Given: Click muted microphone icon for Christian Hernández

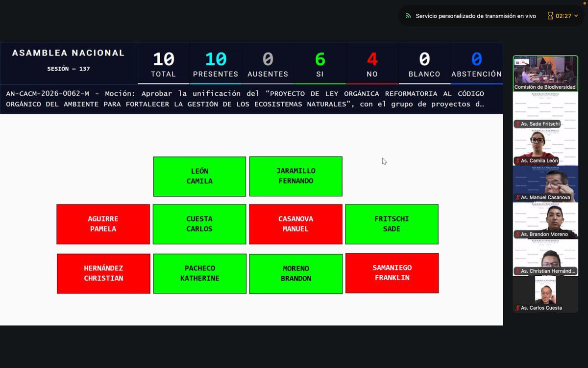Looking at the screenshot, I should tap(517, 271).
